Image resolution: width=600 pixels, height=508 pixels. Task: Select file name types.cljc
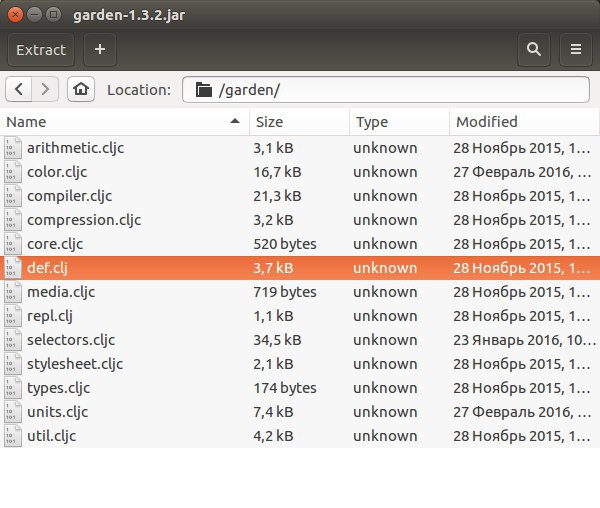click(59, 389)
